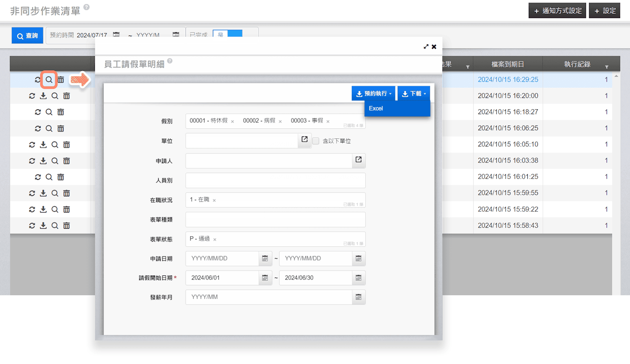
Task: Click the 人員別 input field
Action: [275, 181]
